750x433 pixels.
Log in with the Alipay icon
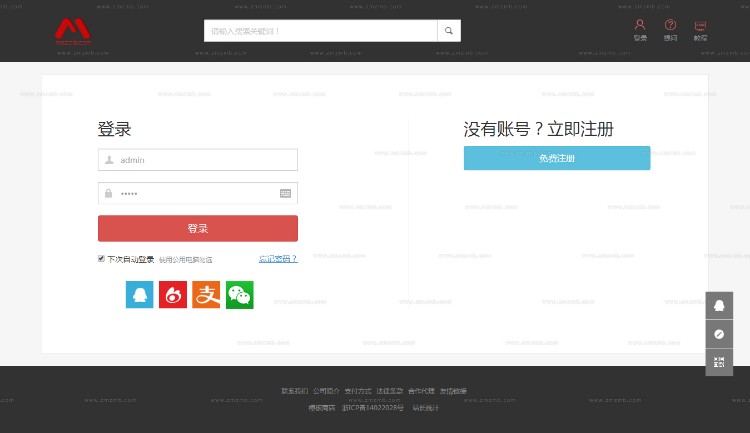pyautogui.click(x=206, y=295)
